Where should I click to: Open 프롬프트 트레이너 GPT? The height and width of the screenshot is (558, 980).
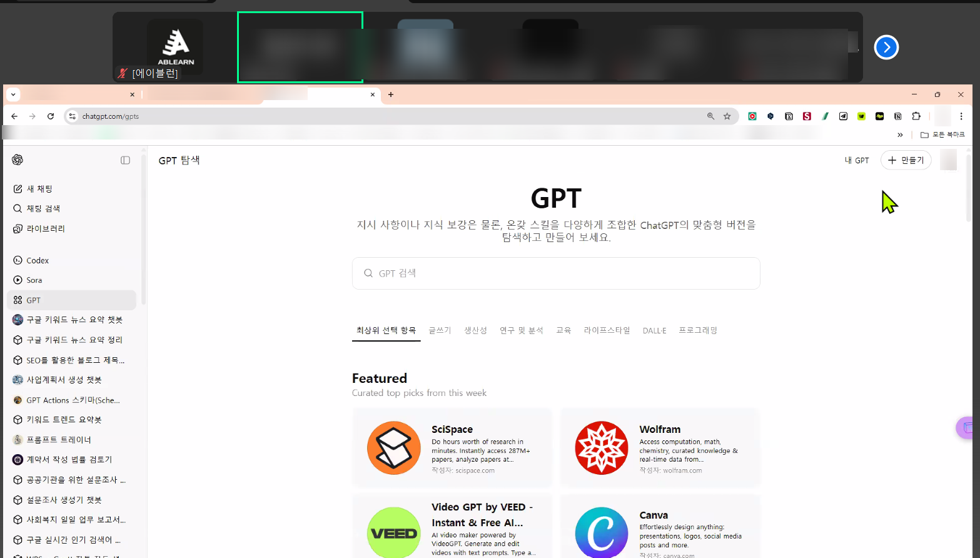pos(72,440)
